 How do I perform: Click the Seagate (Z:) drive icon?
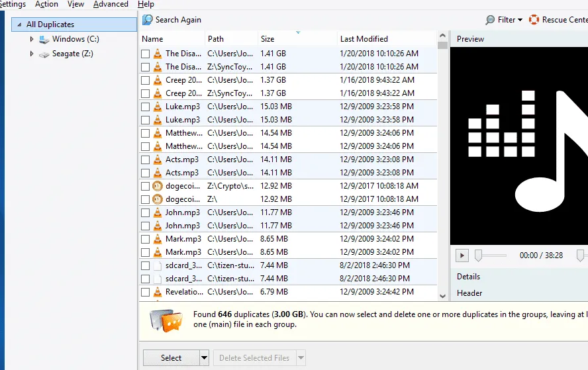(x=44, y=54)
